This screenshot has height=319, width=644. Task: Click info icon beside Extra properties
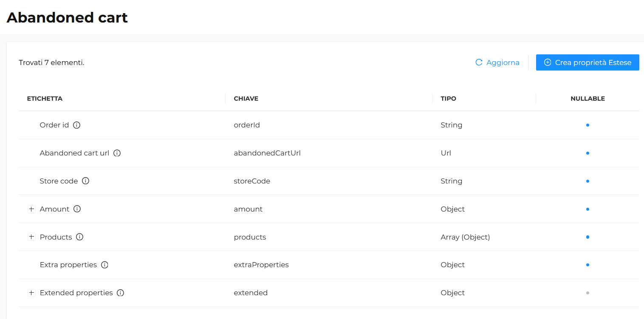pos(105,265)
